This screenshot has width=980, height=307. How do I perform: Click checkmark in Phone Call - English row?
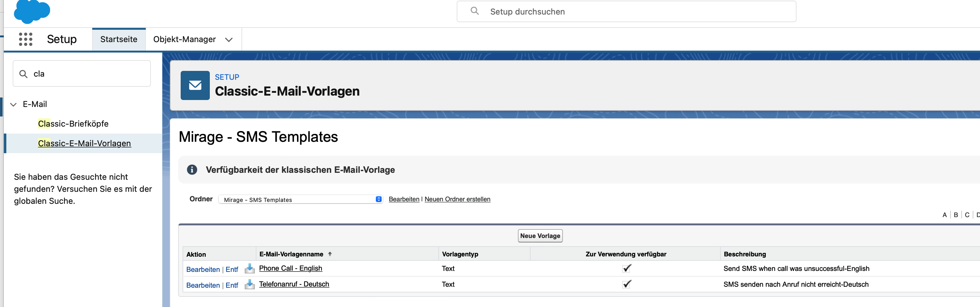[627, 268]
